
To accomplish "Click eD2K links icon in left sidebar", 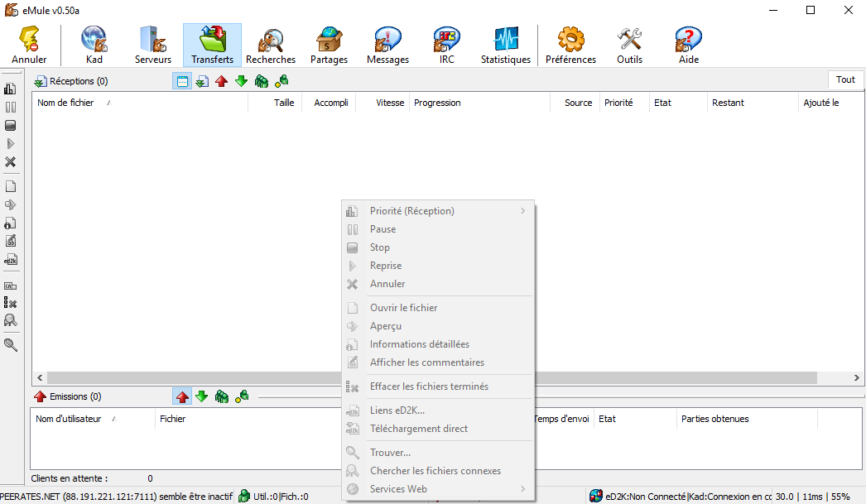I will point(10,260).
